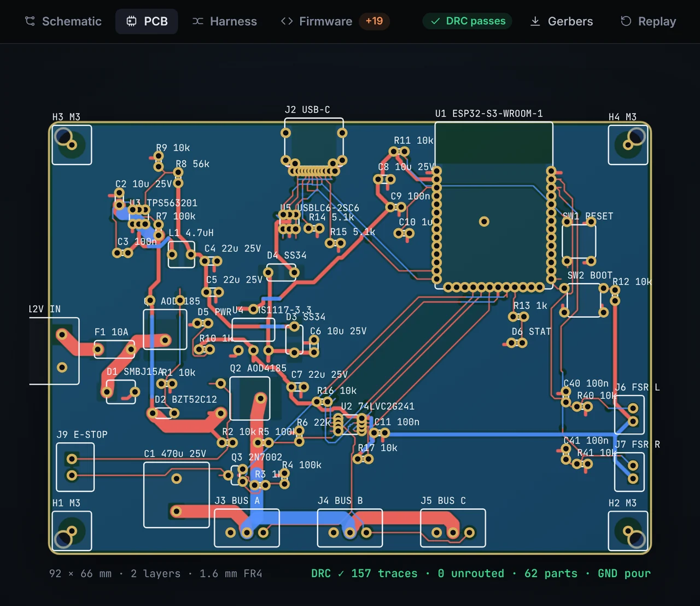Screen dimensions: 700x606
Task: Click the DRC passes status badge
Action: coord(468,21)
